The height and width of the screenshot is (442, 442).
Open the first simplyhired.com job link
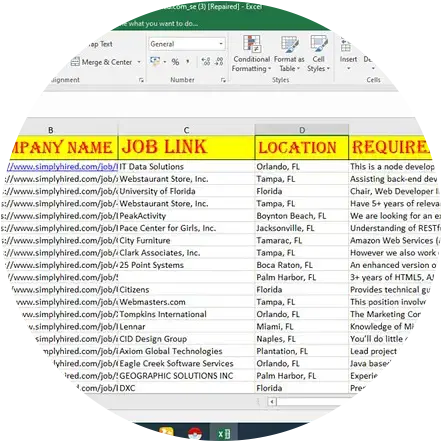click(x=63, y=166)
